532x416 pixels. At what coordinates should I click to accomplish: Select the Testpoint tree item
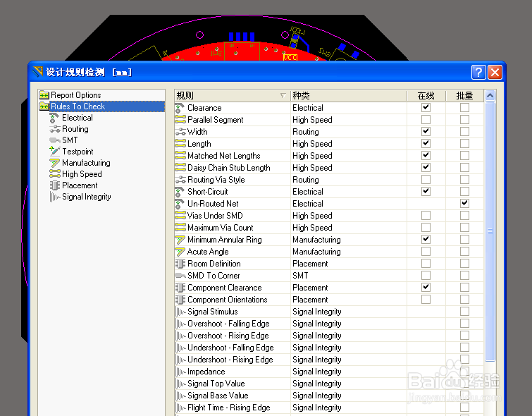[x=78, y=152]
